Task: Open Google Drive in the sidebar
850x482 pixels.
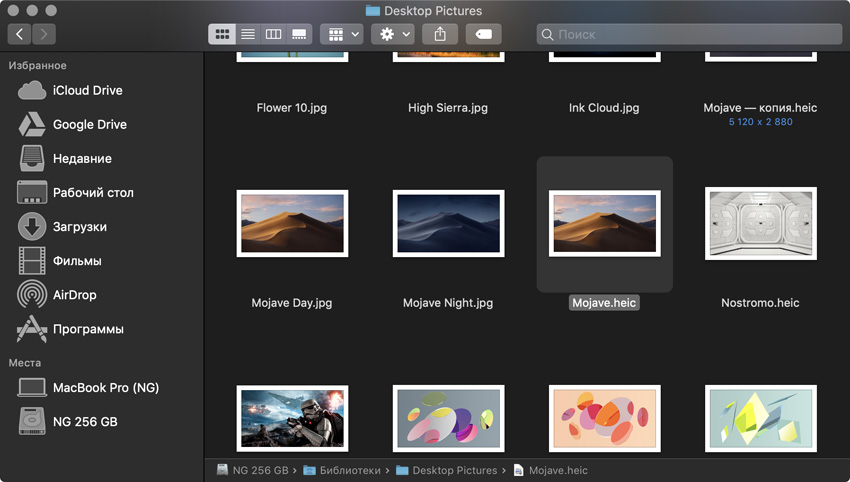Action: click(89, 125)
